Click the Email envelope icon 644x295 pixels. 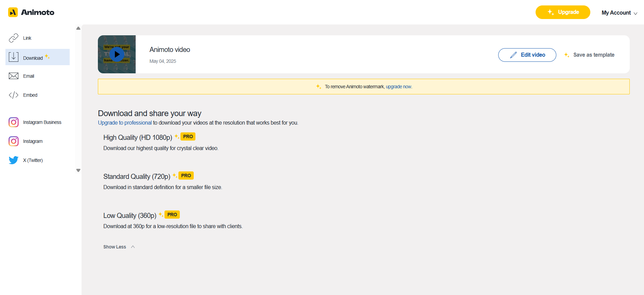pyautogui.click(x=14, y=76)
